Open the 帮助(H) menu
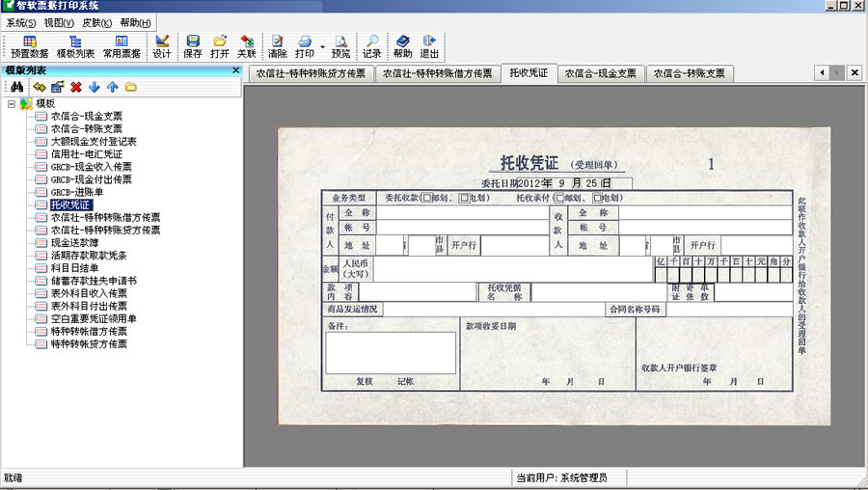868x490 pixels. coord(135,23)
